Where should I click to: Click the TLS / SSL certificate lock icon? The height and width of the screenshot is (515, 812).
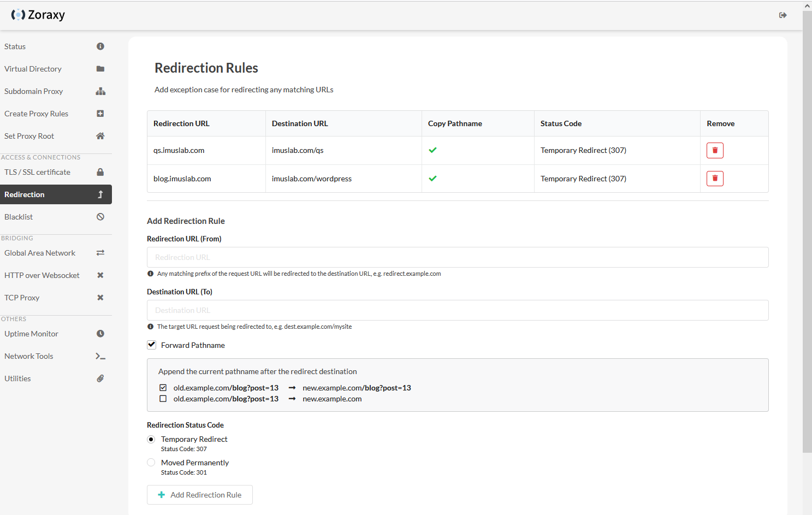pyautogui.click(x=100, y=172)
